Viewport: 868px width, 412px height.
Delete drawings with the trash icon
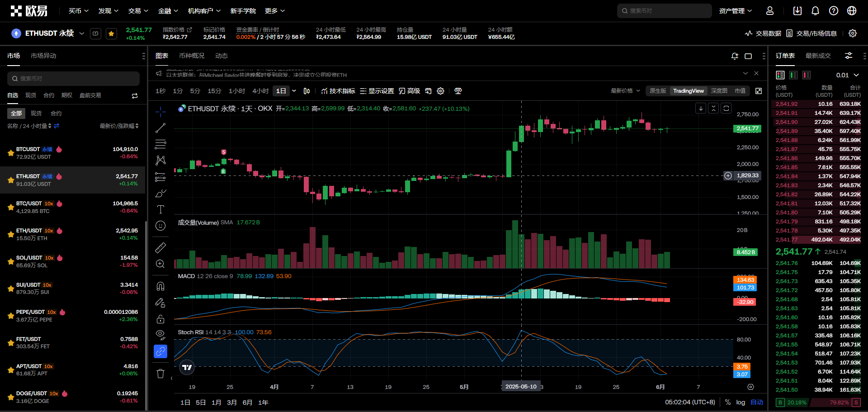(x=160, y=374)
